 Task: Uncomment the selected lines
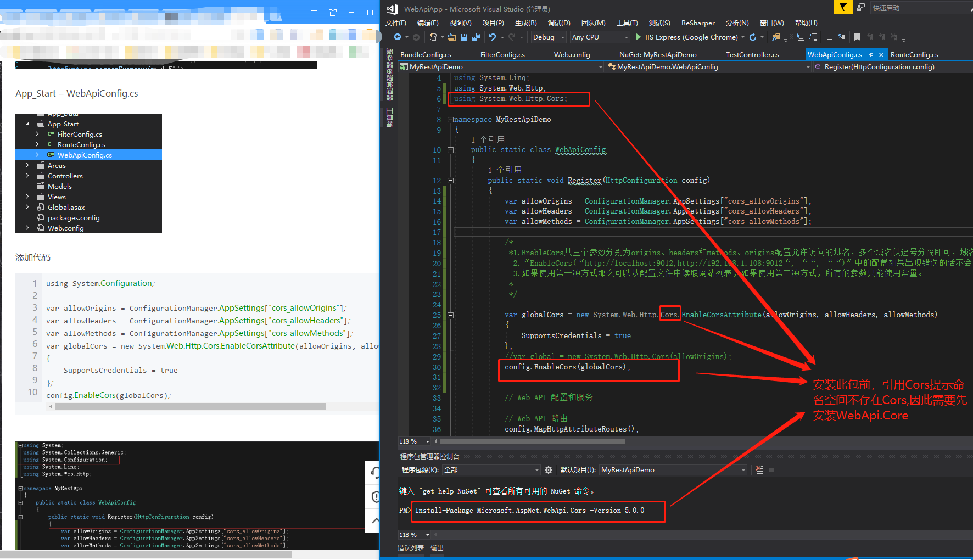click(x=841, y=37)
